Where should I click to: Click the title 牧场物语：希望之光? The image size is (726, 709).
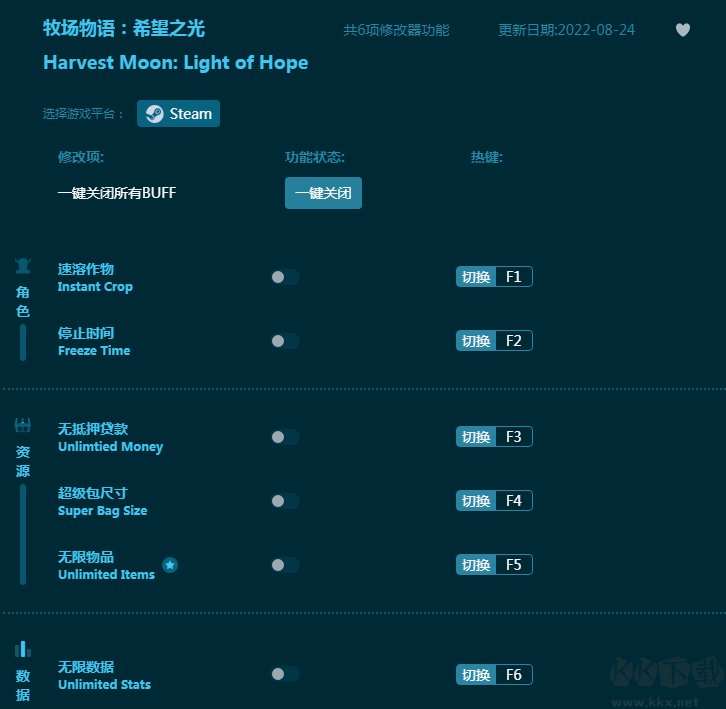coord(124,28)
